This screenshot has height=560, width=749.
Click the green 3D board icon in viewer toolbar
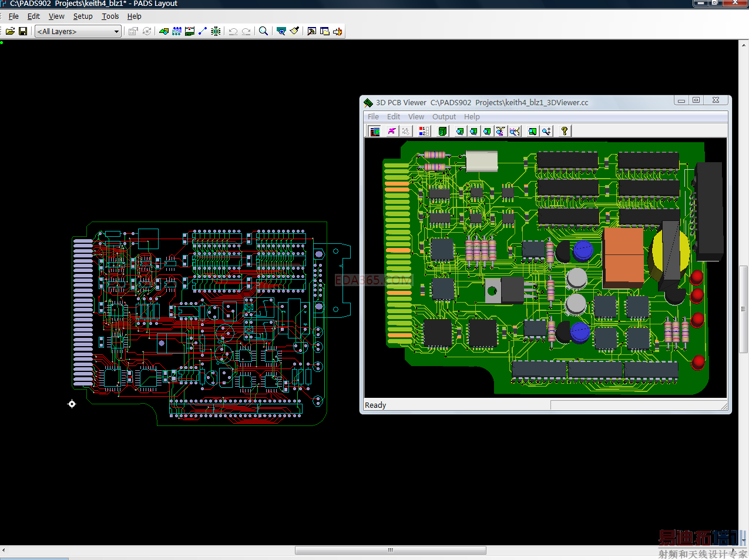442,131
